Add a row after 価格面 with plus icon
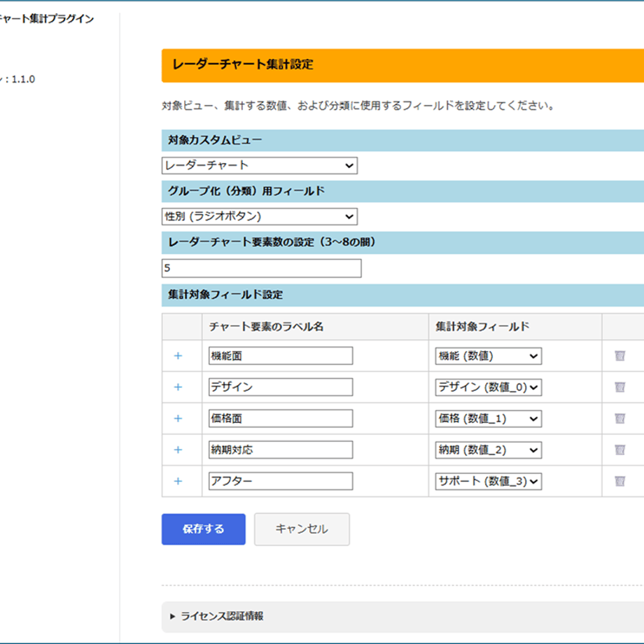 click(x=178, y=418)
